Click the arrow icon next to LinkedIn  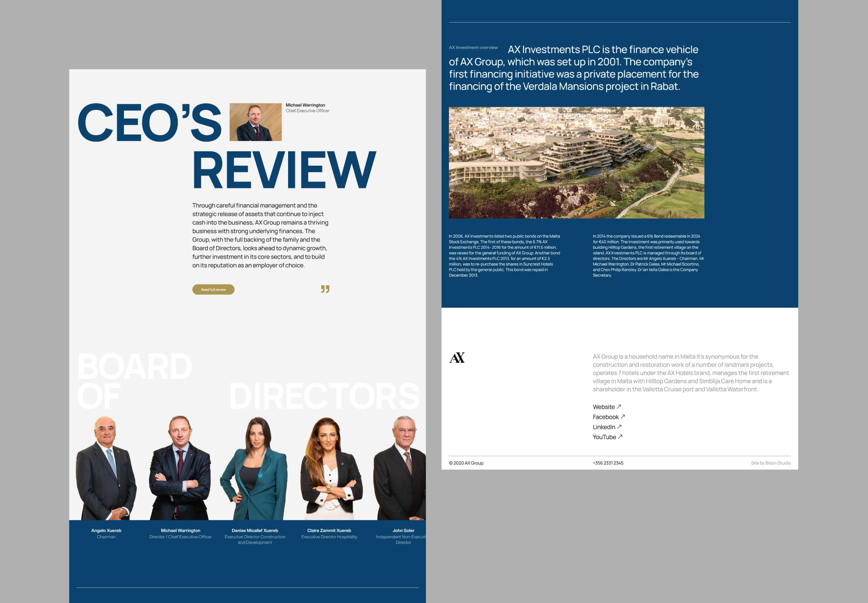[x=619, y=427]
